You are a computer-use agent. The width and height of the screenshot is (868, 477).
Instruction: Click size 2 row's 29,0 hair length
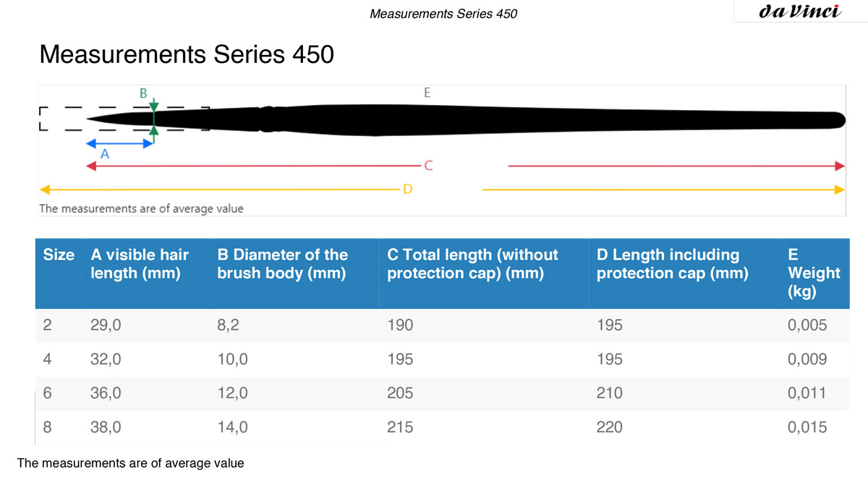(x=106, y=326)
